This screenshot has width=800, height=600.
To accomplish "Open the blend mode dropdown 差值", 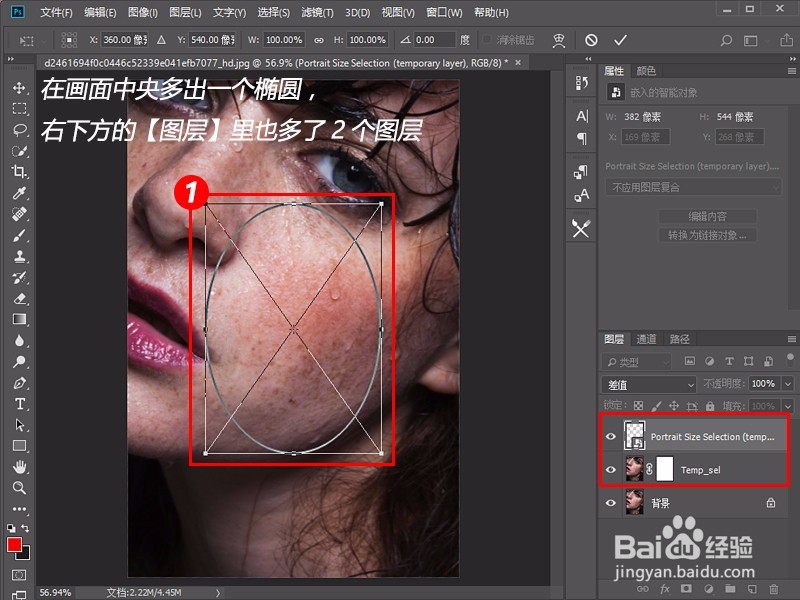I will coord(649,384).
